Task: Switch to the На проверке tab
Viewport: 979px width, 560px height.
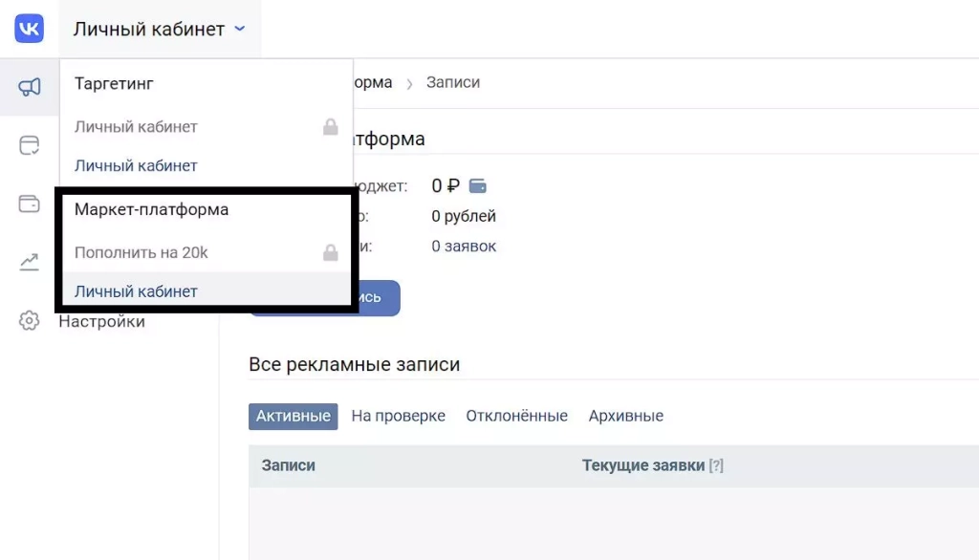Action: pyautogui.click(x=399, y=417)
